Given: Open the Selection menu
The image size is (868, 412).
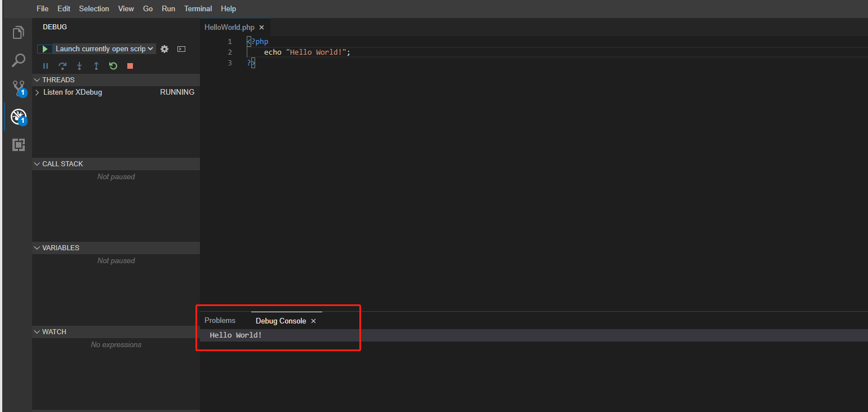Looking at the screenshot, I should point(94,8).
